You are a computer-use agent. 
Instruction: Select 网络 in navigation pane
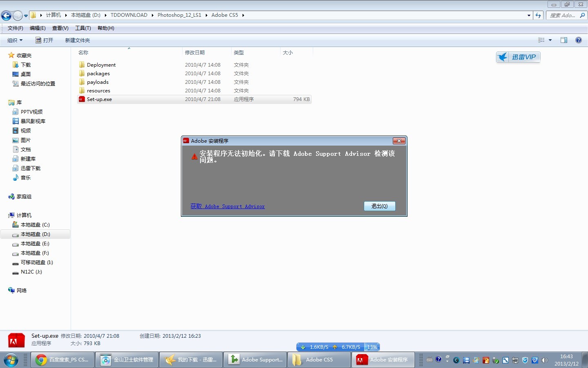tap(21, 290)
